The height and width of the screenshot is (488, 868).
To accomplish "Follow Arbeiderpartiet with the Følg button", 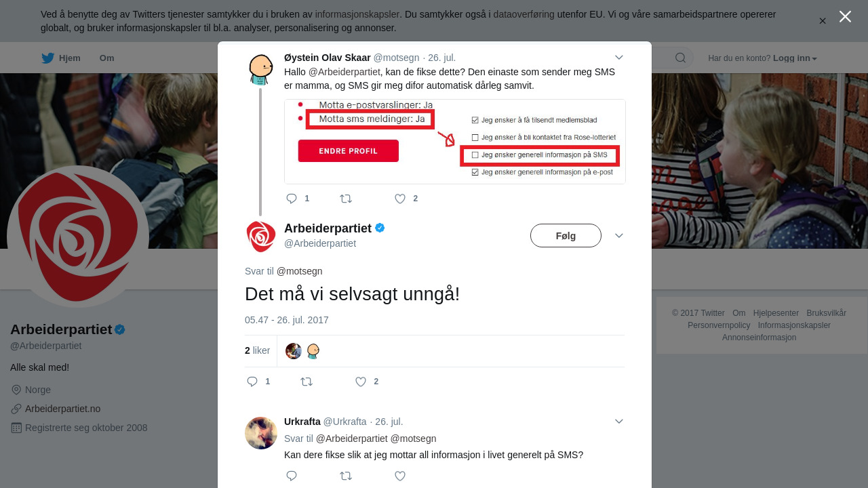I will coord(566,236).
